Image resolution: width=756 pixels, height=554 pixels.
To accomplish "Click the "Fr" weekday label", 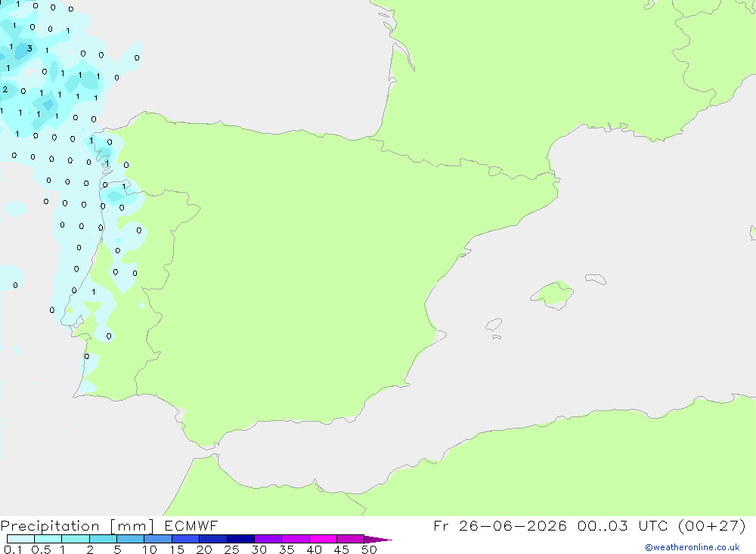I will (441, 525).
